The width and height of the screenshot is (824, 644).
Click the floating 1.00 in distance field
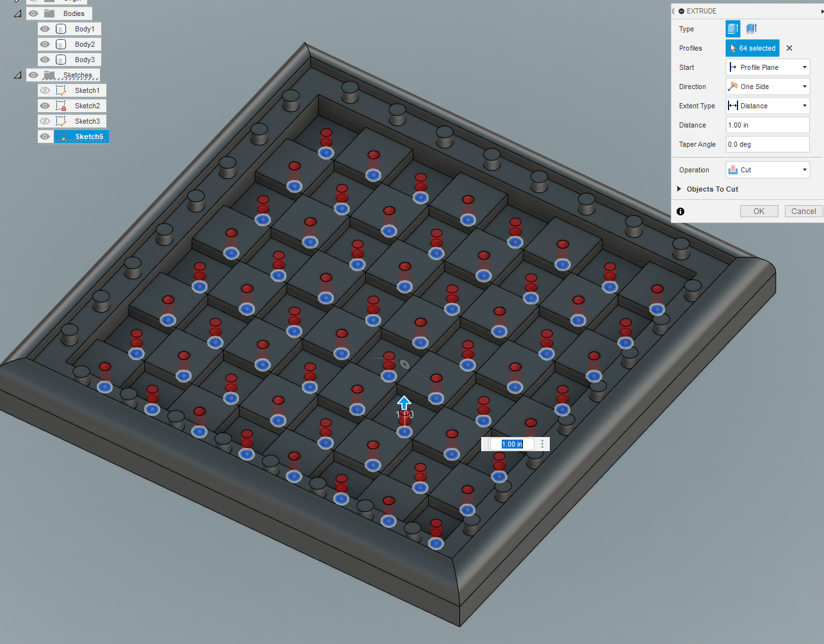tap(512, 444)
